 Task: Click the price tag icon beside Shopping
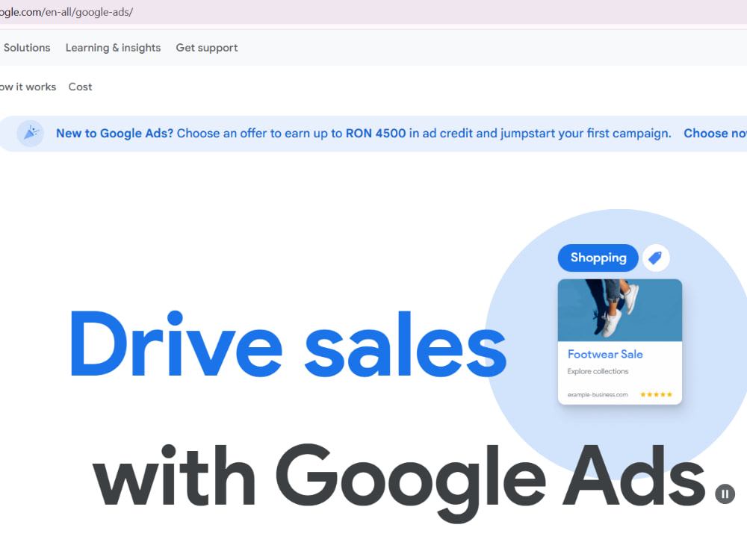[x=656, y=258]
